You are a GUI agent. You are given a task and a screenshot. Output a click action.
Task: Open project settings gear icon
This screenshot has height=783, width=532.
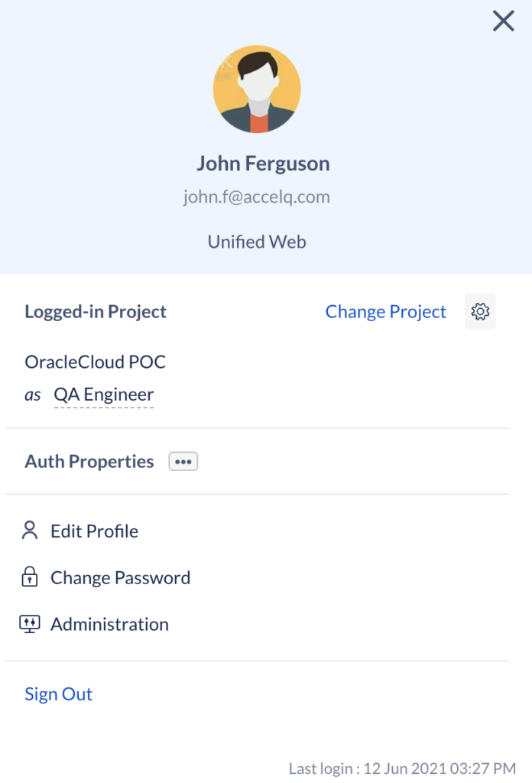480,312
